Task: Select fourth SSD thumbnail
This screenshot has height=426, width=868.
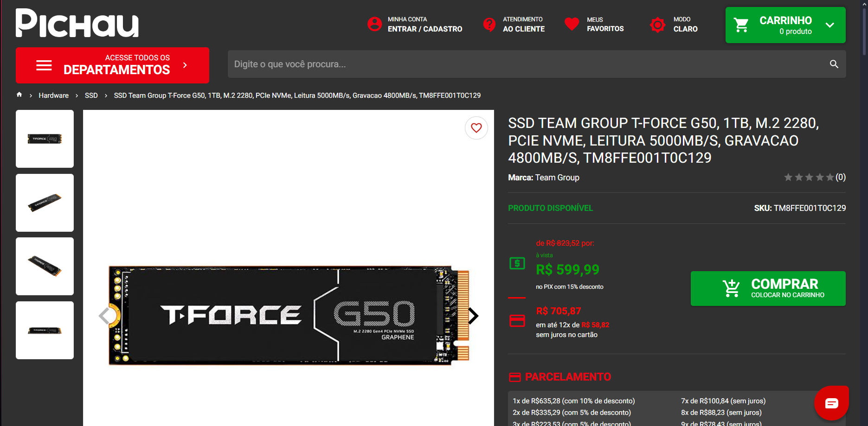Action: (45, 330)
